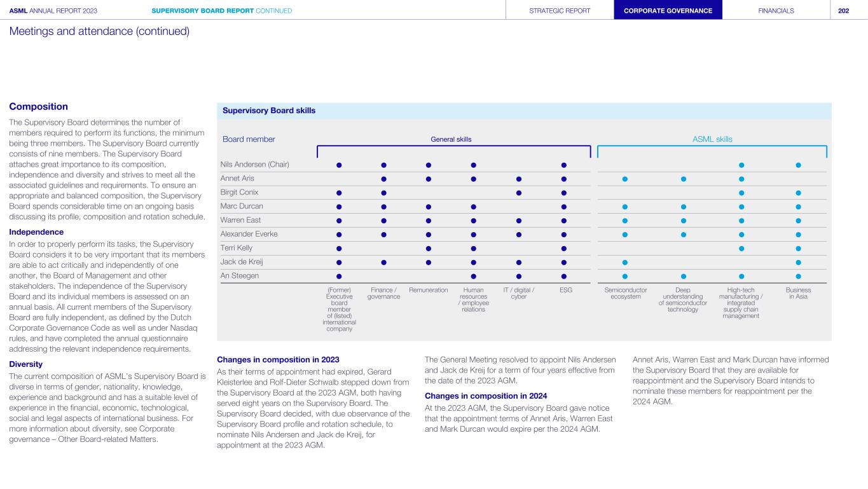868x489 pixels.
Task: Select the An Steegen row name
Action: tap(239, 275)
